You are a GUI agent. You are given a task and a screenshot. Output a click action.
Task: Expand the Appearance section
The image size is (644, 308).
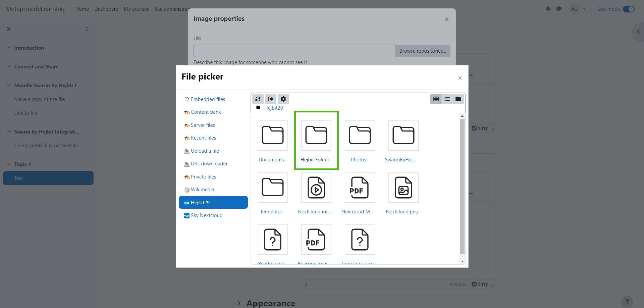239,303
